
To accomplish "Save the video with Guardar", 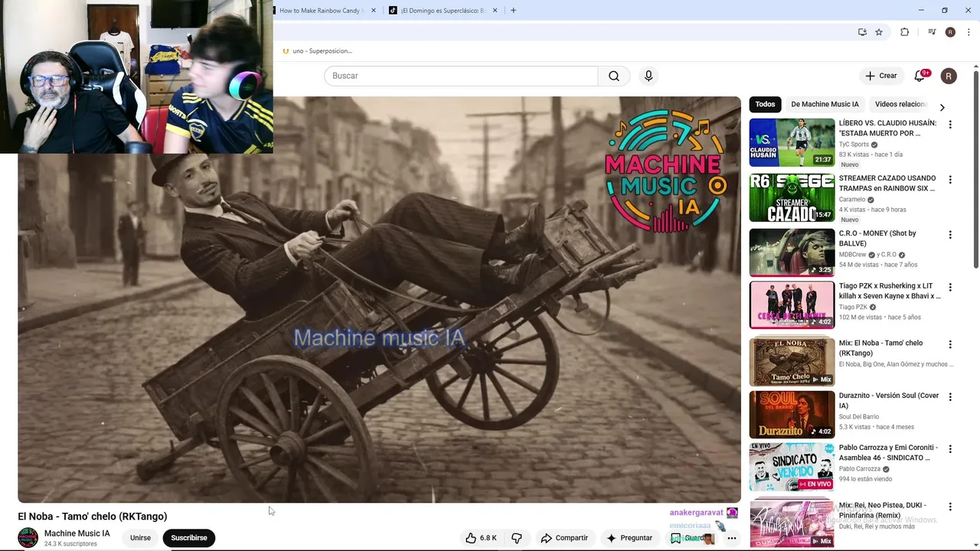I will (692, 538).
